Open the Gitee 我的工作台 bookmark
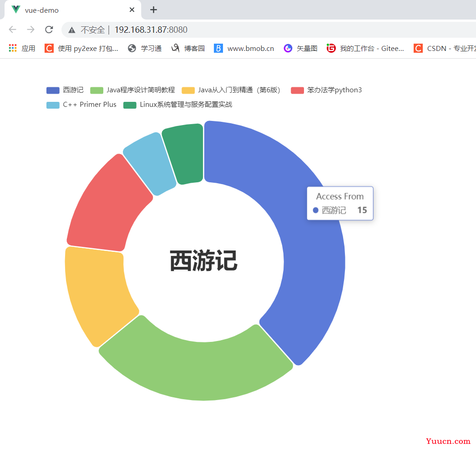The width and height of the screenshot is (476, 466). (365, 48)
